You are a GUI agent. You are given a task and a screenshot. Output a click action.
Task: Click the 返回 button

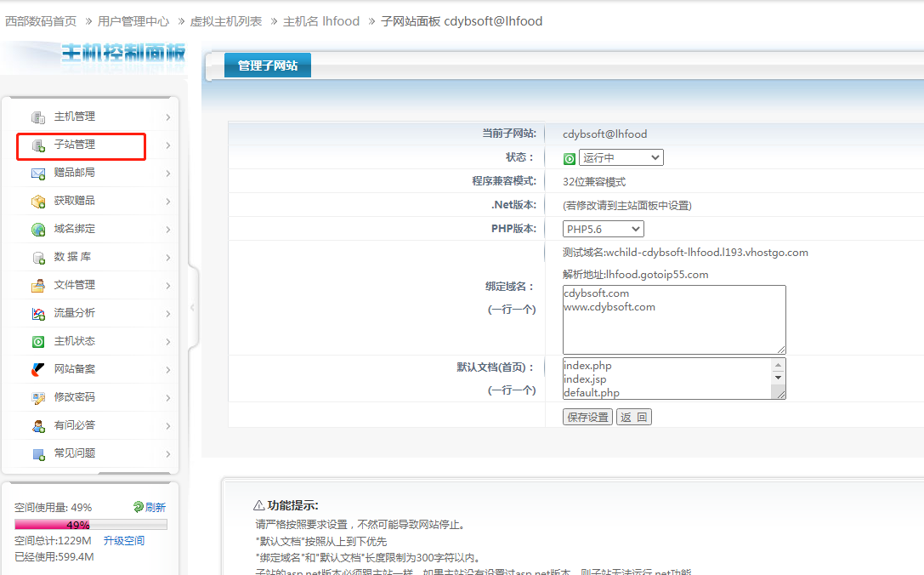click(x=634, y=417)
